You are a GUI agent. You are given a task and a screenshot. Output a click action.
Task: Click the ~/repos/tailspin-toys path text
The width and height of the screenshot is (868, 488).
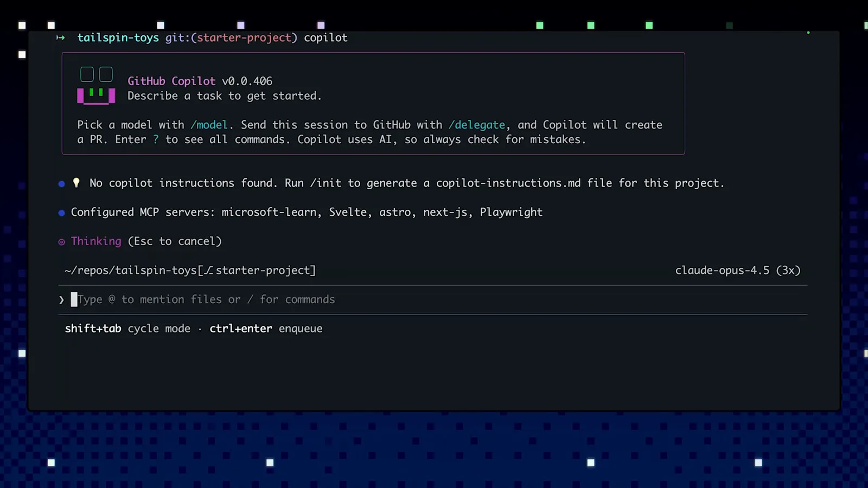130,270
